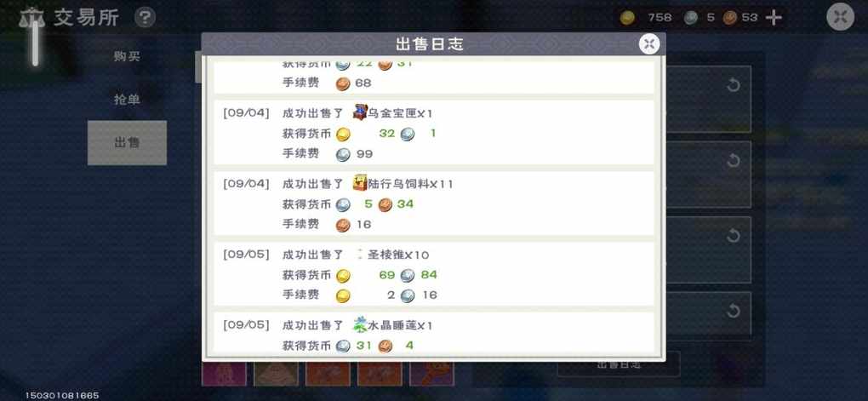Select the 出售 tab

127,143
